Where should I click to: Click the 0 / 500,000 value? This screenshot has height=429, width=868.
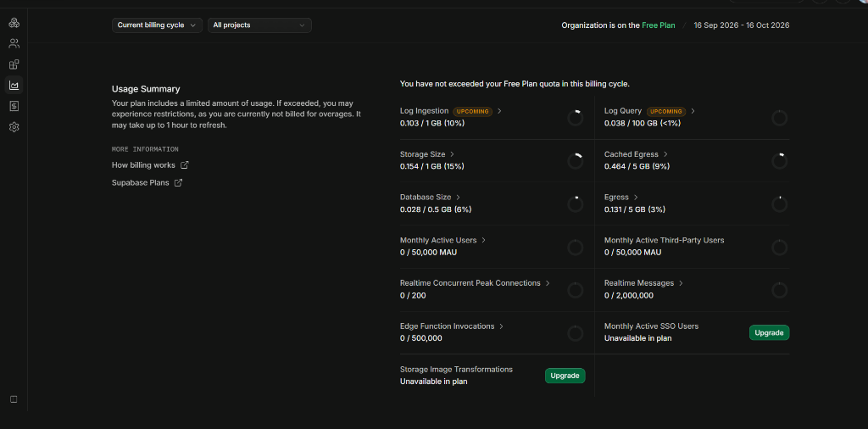pos(420,338)
